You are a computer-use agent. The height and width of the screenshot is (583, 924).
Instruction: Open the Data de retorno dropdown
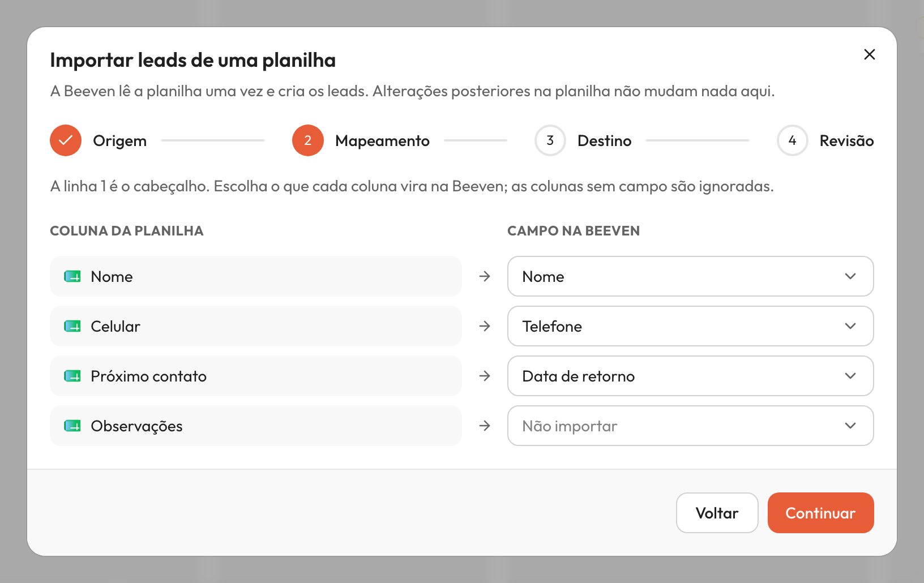690,376
